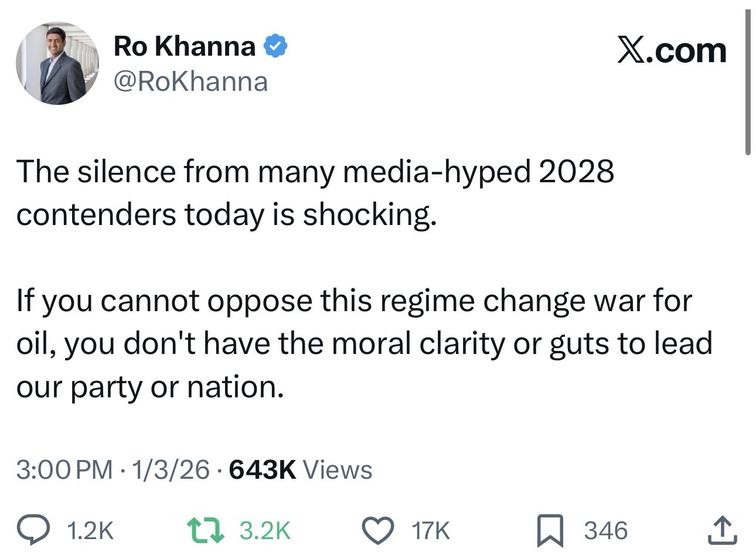Click the "regime change war for oil" paragraph
Screen dimensions: 756x552
point(363,343)
